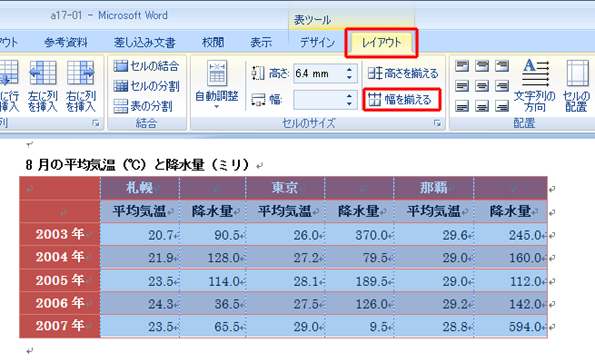Switch to the レイアウト tab
The image size is (595, 362).
tap(381, 42)
